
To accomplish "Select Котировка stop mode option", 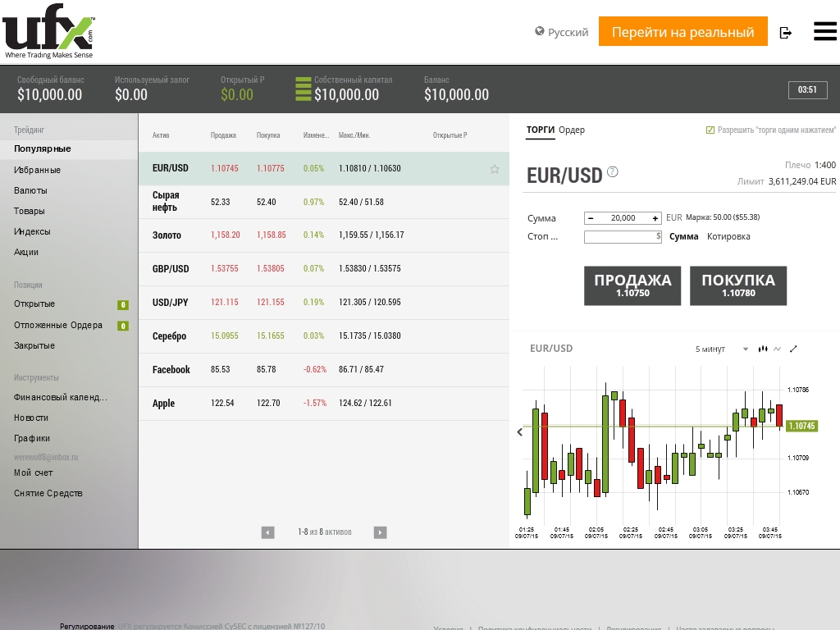I will (728, 236).
